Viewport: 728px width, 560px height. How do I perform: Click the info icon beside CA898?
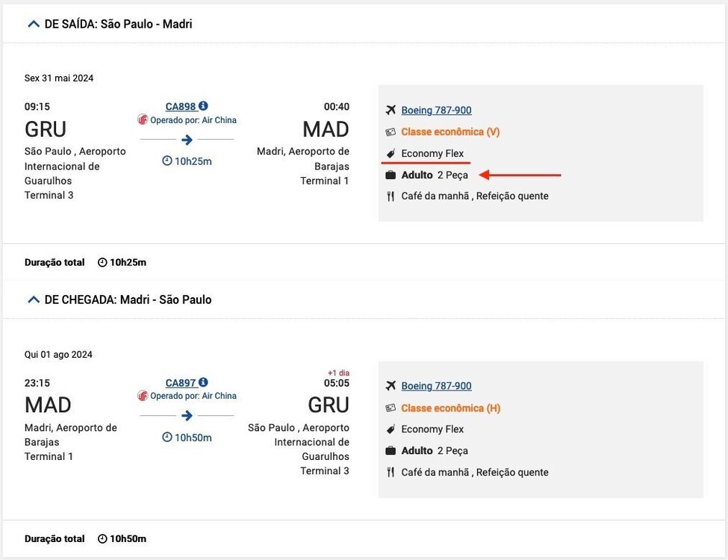click(204, 107)
